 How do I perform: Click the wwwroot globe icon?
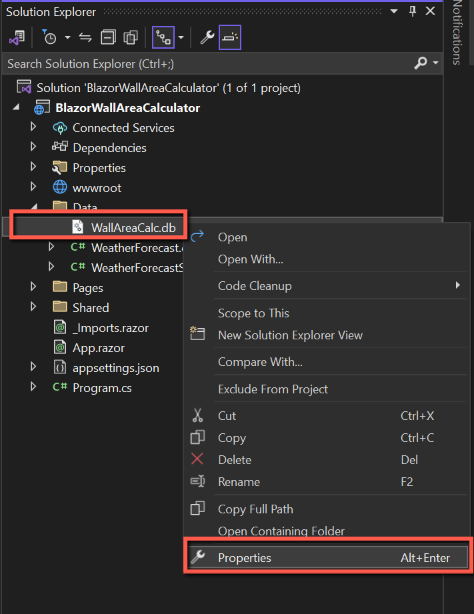click(x=60, y=187)
